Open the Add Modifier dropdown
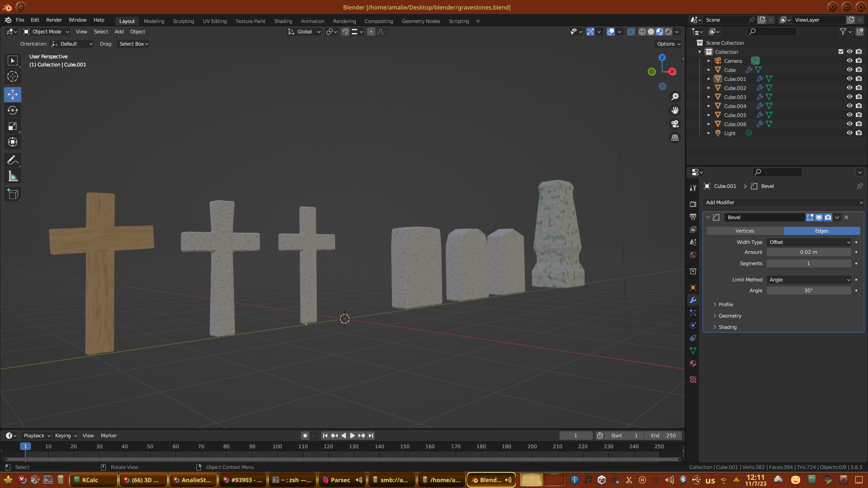The width and height of the screenshot is (868, 488). coord(783,202)
